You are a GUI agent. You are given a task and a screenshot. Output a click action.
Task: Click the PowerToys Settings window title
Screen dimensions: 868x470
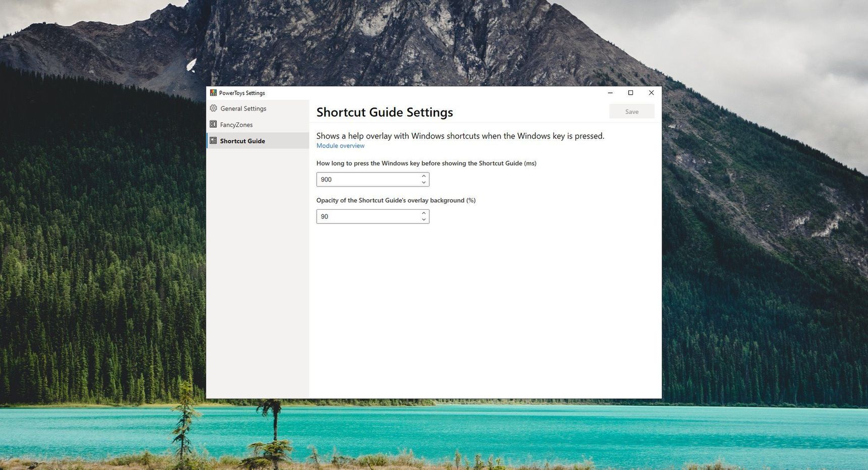coord(242,93)
